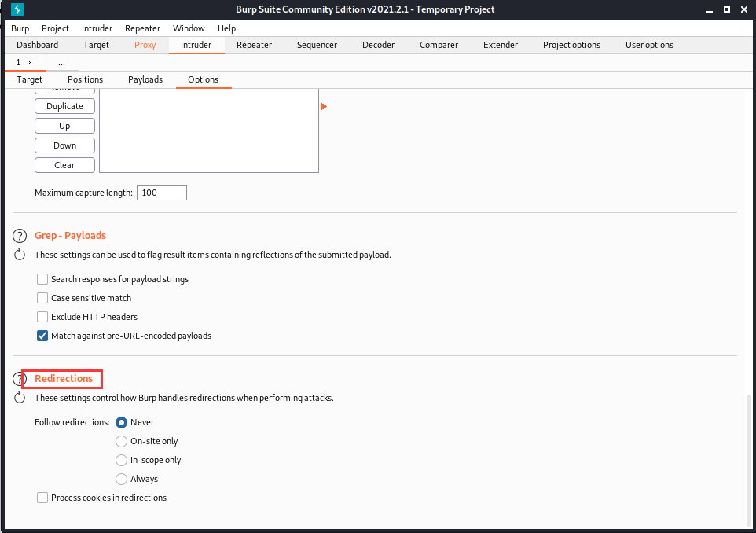Open the Burp menu
The image size is (756, 533).
point(20,28)
